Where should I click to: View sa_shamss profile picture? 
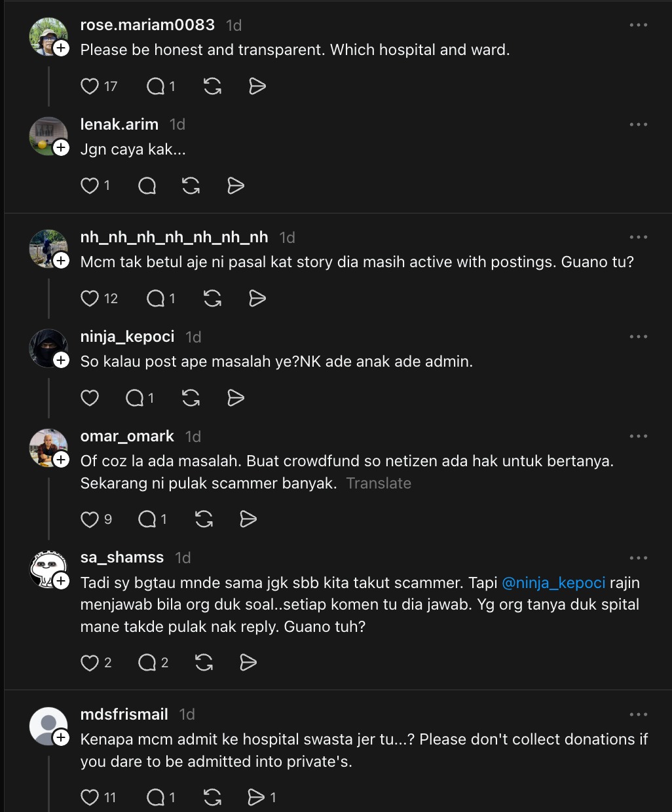48,568
